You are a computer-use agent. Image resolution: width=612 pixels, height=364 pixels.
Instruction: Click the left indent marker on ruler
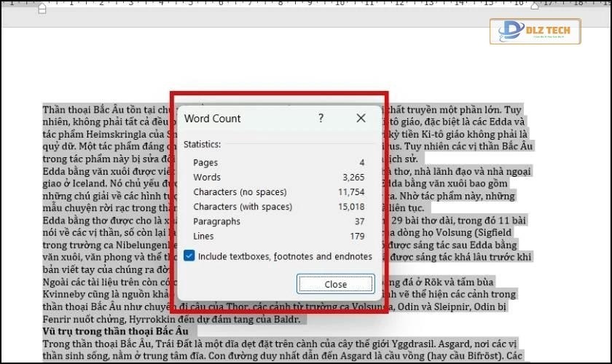click(42, 8)
